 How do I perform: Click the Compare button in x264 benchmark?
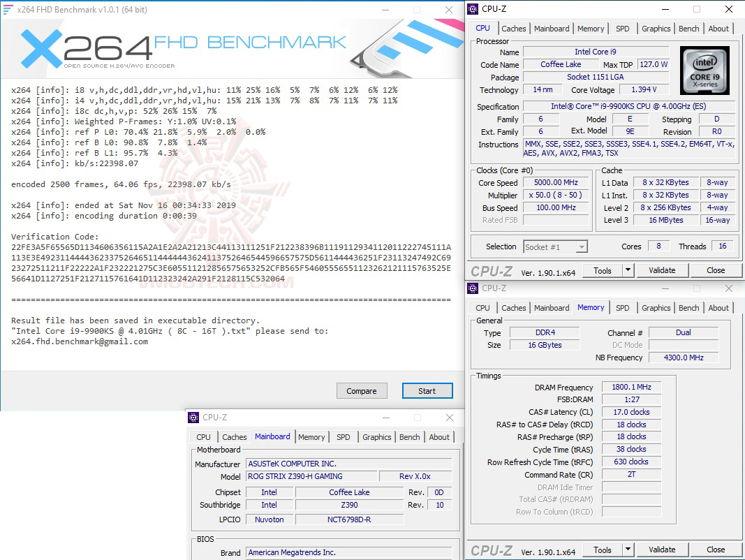pos(362,391)
